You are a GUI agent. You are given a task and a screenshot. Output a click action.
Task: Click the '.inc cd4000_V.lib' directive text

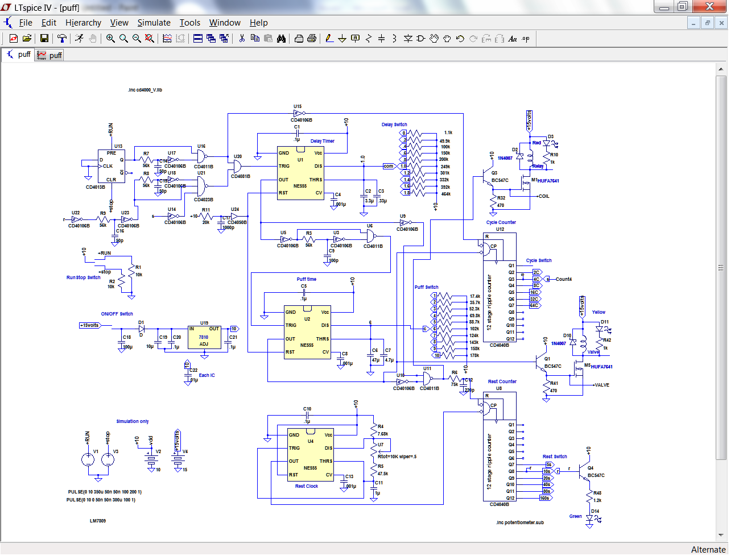click(145, 90)
